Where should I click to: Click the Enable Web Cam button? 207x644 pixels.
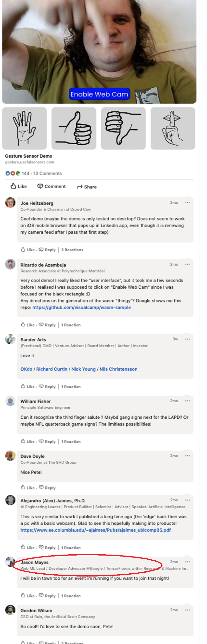pos(99,94)
